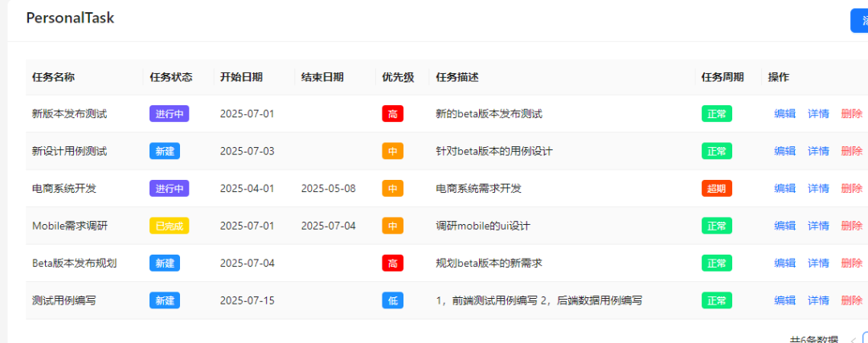Click task name Mobile需求调研
The height and width of the screenshot is (343, 868).
[70, 226]
